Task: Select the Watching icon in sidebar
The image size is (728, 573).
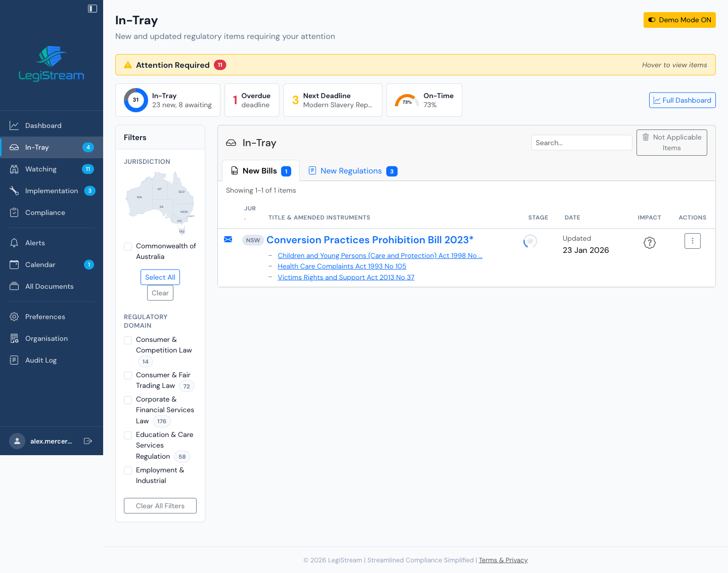Action: (x=15, y=169)
